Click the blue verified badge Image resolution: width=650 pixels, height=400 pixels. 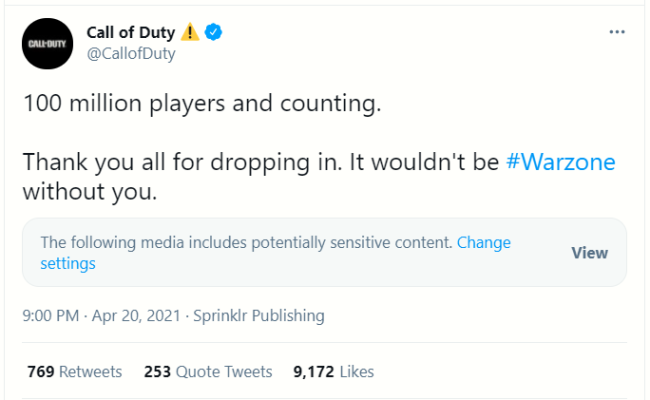pos(213,32)
